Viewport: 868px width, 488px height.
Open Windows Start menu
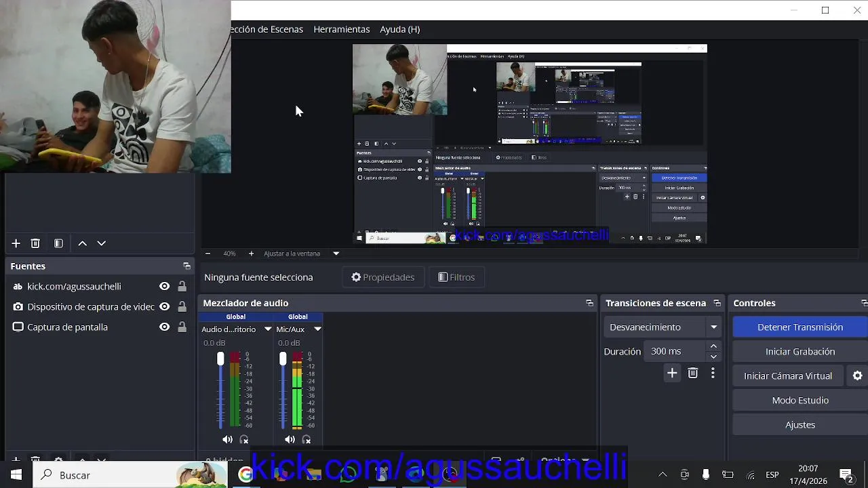point(16,475)
